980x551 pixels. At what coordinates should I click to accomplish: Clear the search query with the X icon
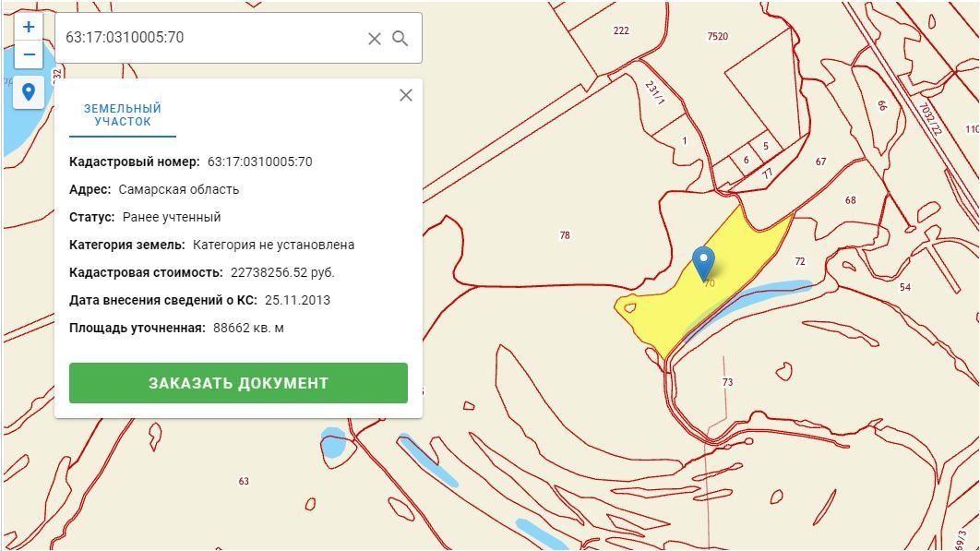click(x=374, y=38)
